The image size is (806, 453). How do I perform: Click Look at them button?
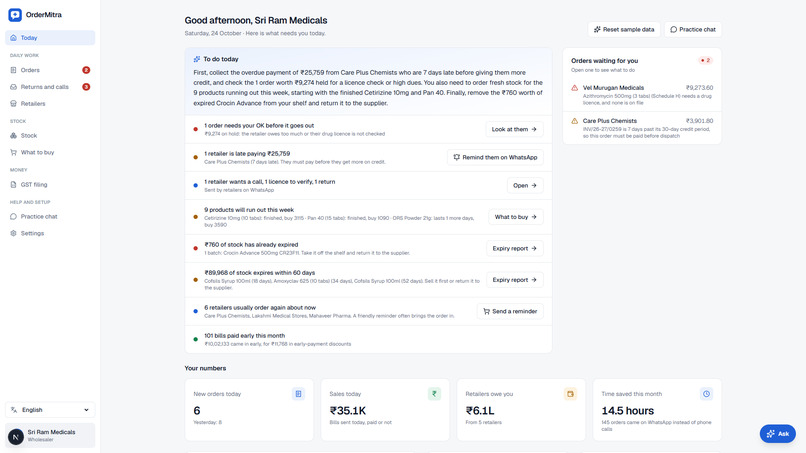(x=514, y=129)
